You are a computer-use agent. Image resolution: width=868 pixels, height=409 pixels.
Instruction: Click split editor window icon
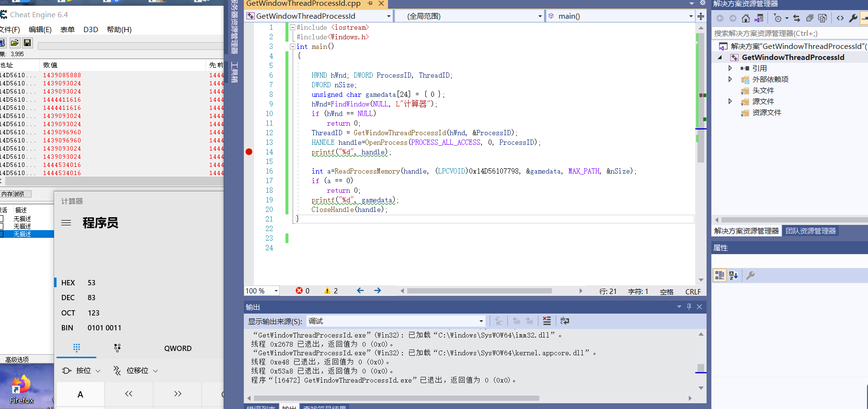click(x=701, y=16)
